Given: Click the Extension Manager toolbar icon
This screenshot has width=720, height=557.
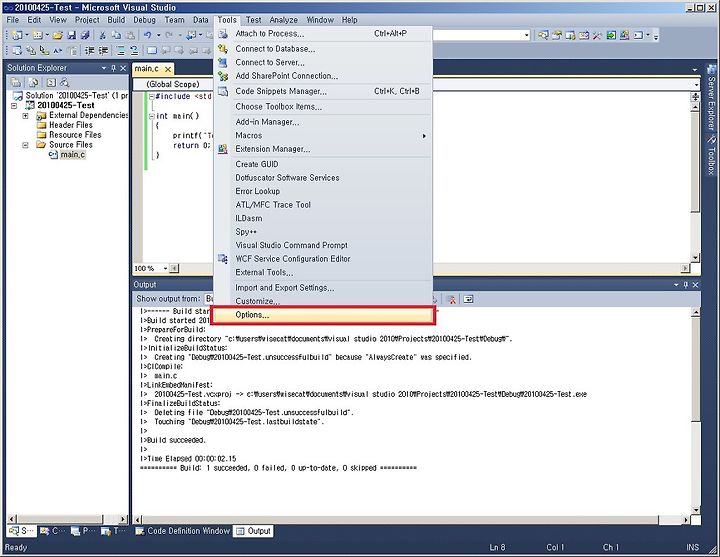Looking at the screenshot, I should 624,35.
